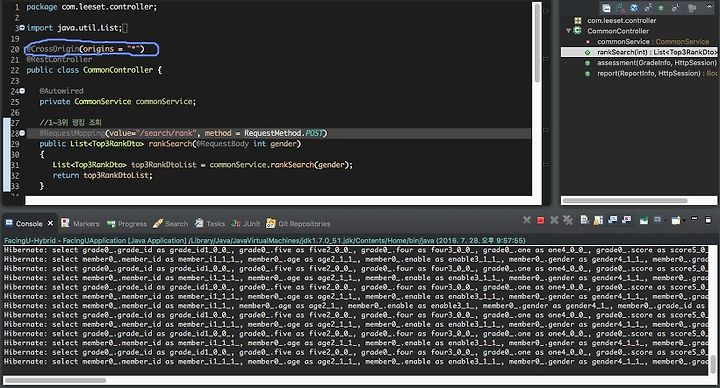Click the editor vertical scrollbar
This screenshot has height=388, width=720.
pyautogui.click(x=537, y=44)
